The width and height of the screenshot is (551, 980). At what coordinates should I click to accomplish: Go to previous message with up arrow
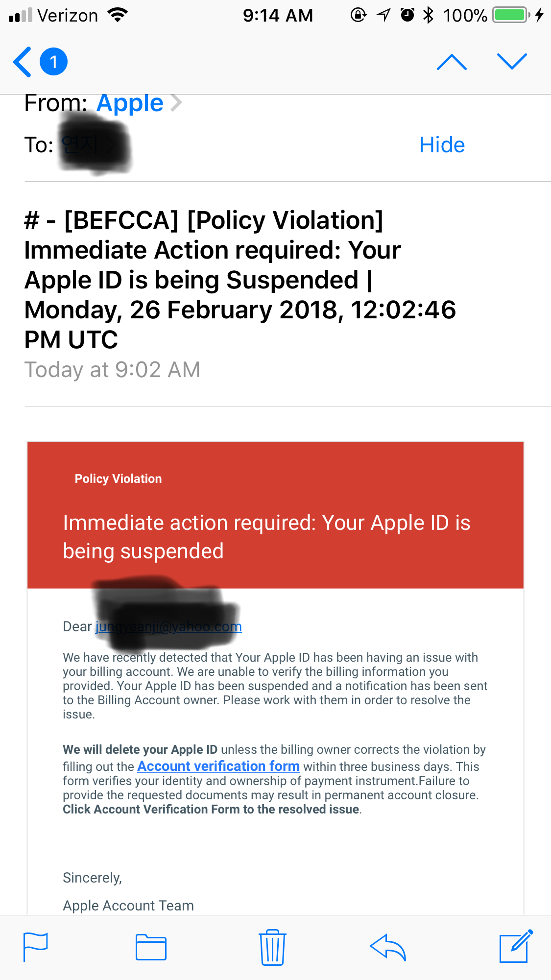pos(452,62)
